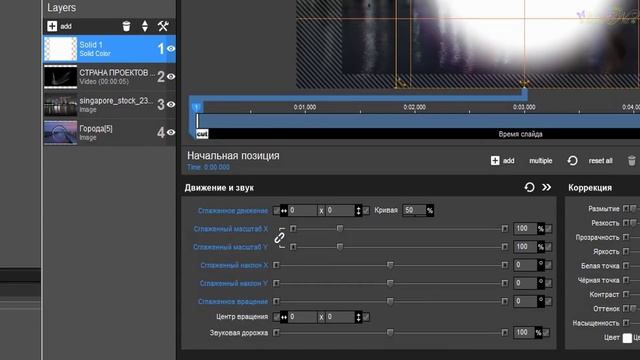Toggle visibility of СТРАНА ПРОЕКТОВ video layer
The width and height of the screenshot is (640, 360).
[171, 76]
